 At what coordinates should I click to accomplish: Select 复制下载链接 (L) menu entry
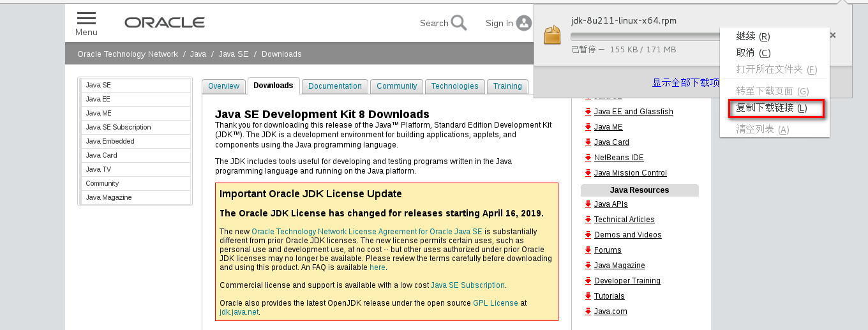(775, 108)
